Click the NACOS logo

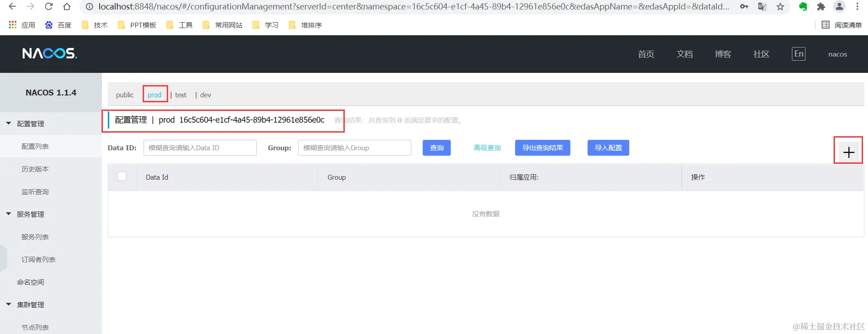point(50,53)
